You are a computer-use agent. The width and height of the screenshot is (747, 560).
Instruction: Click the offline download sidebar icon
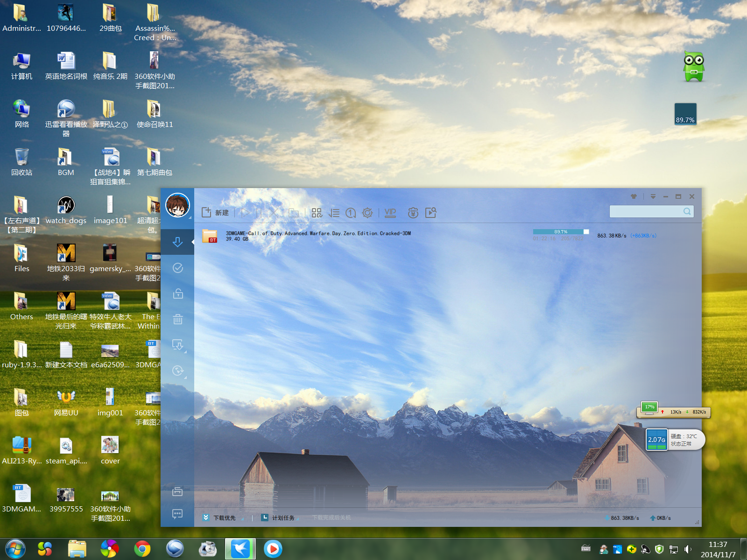pos(177,345)
